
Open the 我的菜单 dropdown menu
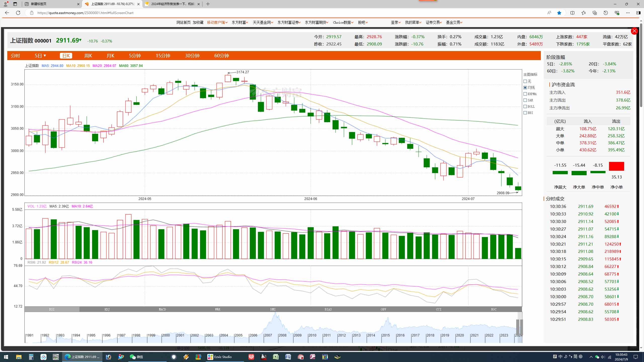click(413, 22)
